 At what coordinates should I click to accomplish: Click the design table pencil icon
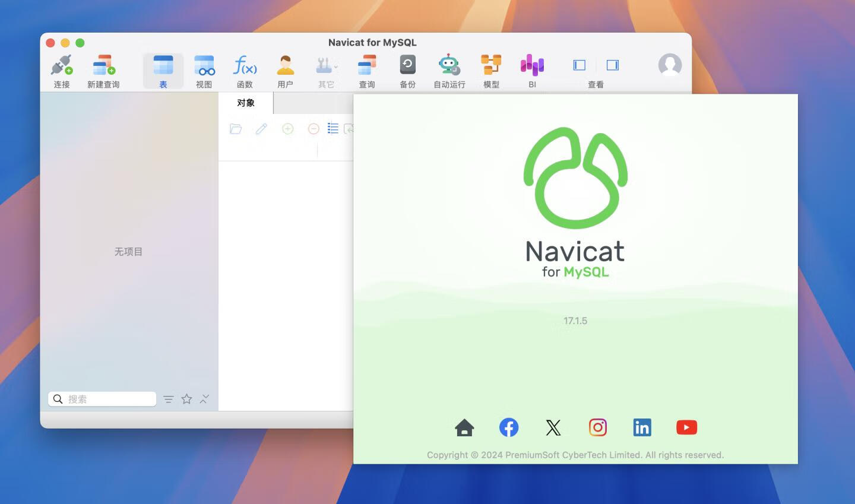(x=261, y=129)
